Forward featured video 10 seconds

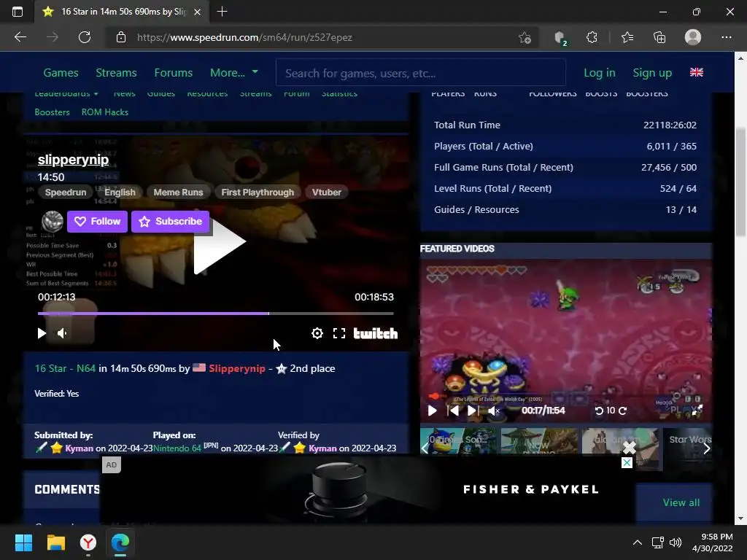[622, 411]
